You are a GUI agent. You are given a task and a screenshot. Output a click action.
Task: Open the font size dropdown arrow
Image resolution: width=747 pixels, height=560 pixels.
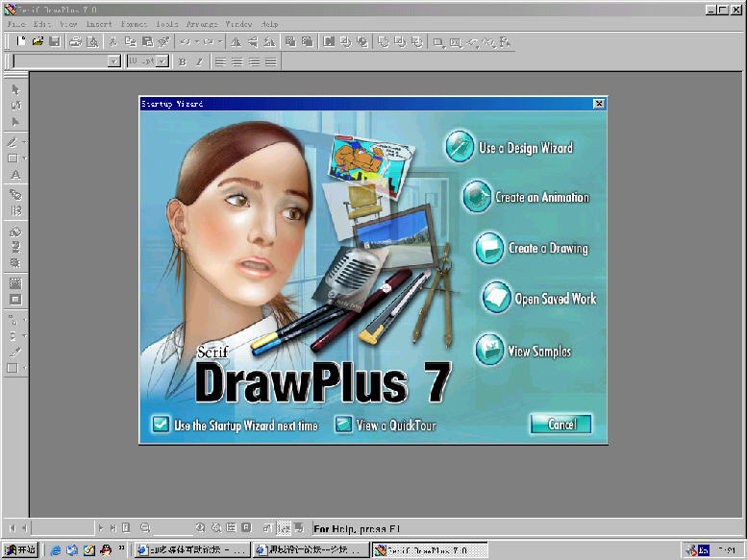point(162,61)
